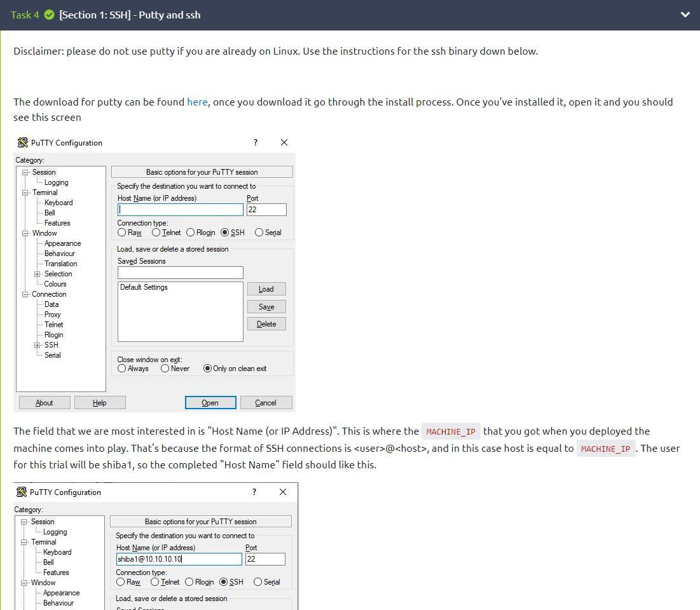This screenshot has width=700, height=610.
Task: Click the Save session button
Action: pyautogui.click(x=266, y=307)
